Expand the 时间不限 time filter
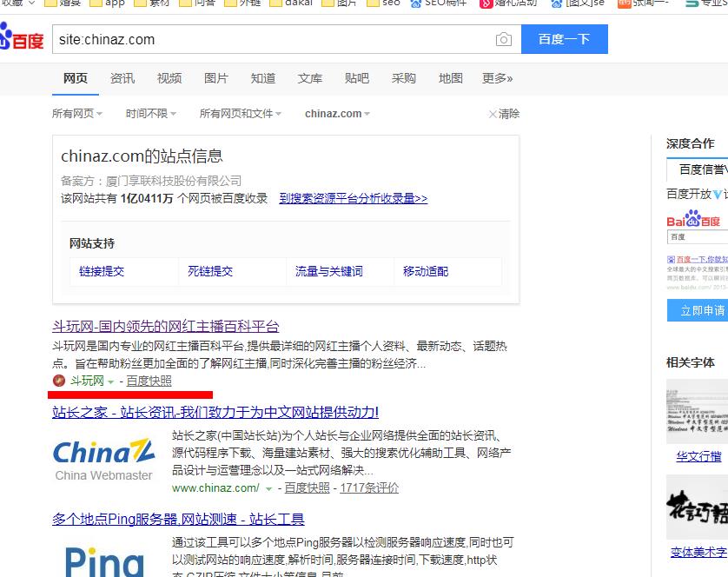Viewport: 728px width, 577px height. tap(150, 114)
